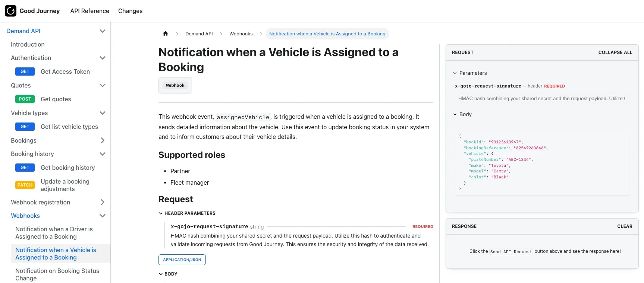Expand the Webhook registration section
Image resolution: width=644 pixels, height=283 pixels.
[x=103, y=202]
